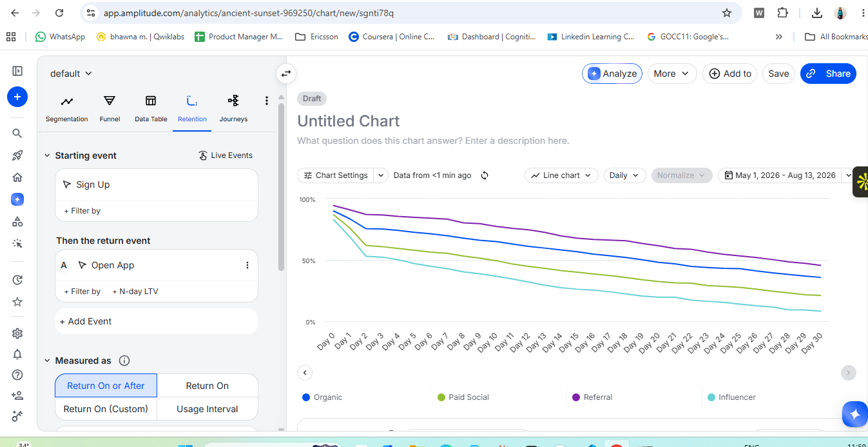This screenshot has width=868, height=447.
Task: Open the rocket icon in sidebar
Action: [x=17, y=155]
